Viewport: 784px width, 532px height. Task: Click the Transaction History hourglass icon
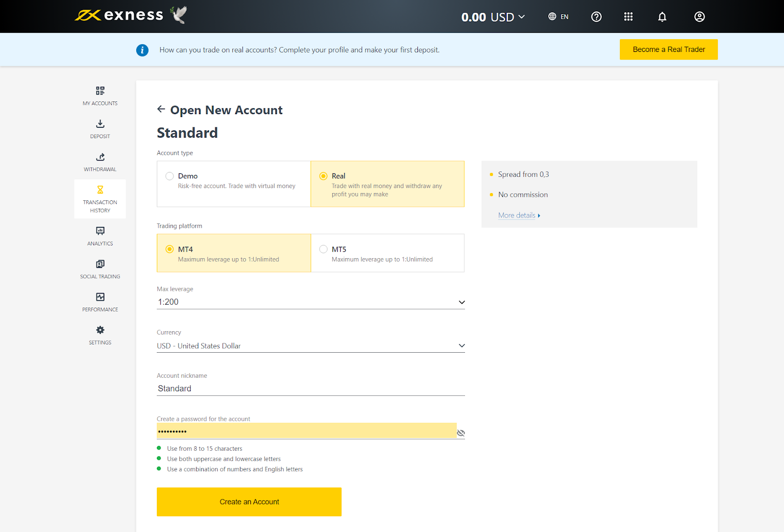[100, 190]
